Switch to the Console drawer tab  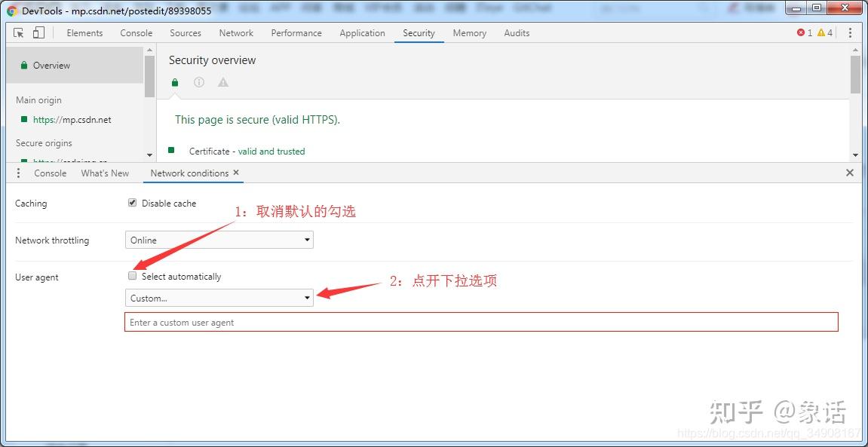[50, 173]
